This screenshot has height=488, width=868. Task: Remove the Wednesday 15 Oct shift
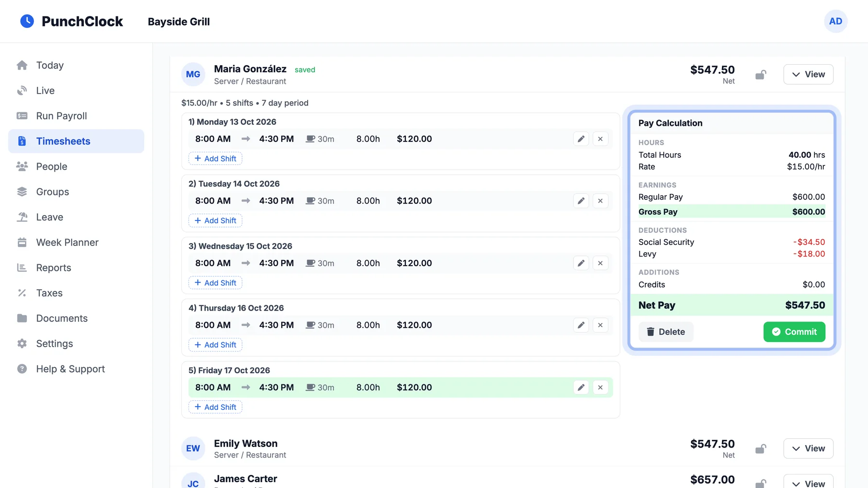click(x=600, y=263)
